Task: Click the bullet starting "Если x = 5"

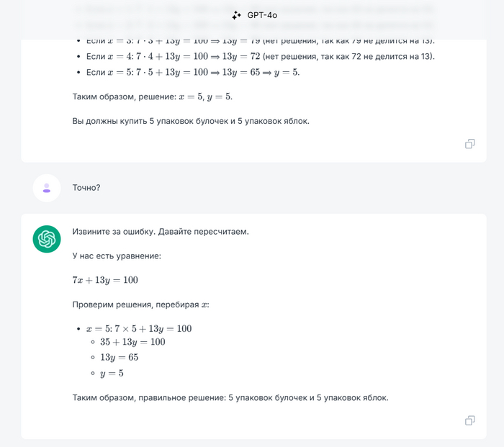Action: coord(192,73)
